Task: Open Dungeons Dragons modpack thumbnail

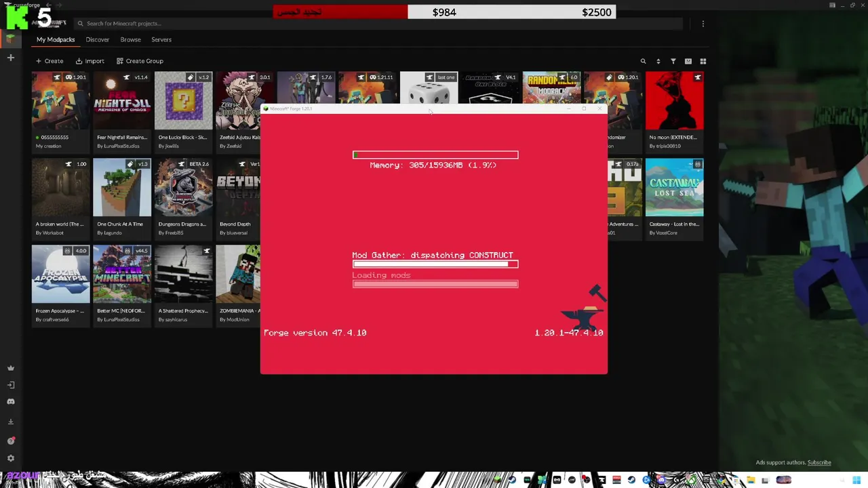Action: tap(183, 187)
